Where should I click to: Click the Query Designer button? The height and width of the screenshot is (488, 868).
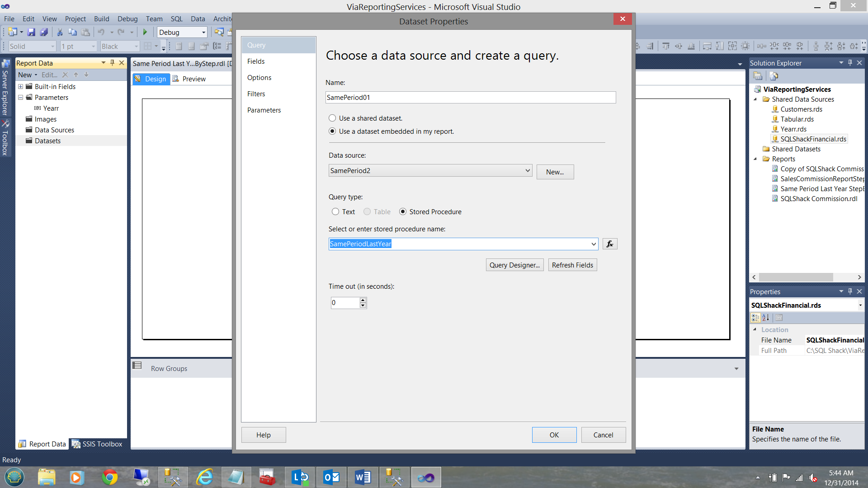click(x=514, y=265)
